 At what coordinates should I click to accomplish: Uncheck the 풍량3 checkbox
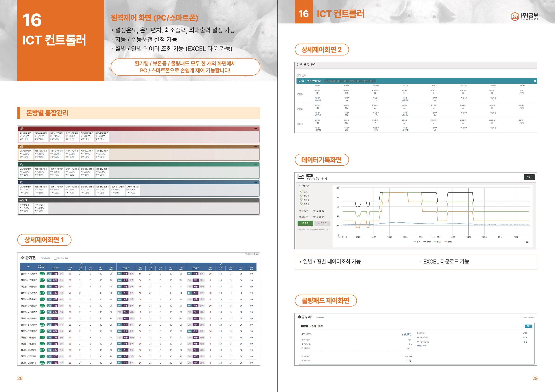tap(301, 204)
